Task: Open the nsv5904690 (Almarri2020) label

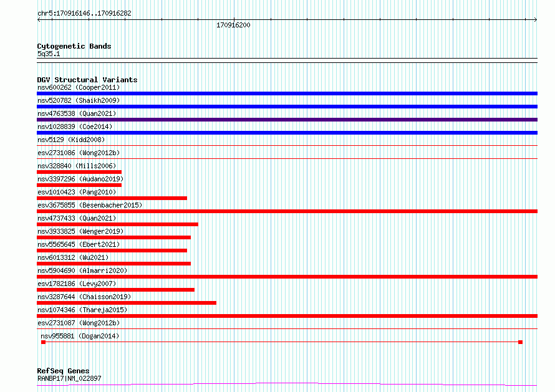Action: 82,270
